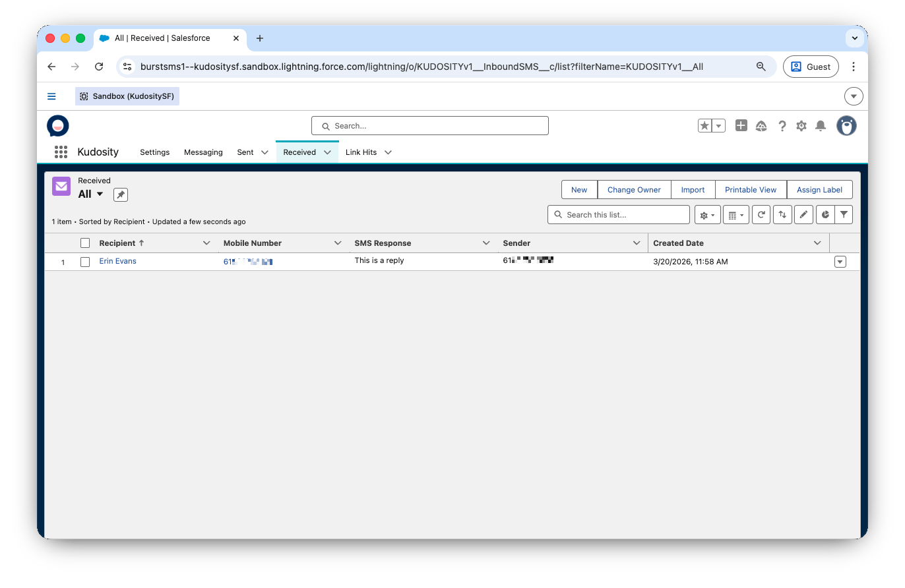Image resolution: width=905 pixels, height=588 pixels.
Task: Open the filter funnel panel
Action: coord(844,215)
